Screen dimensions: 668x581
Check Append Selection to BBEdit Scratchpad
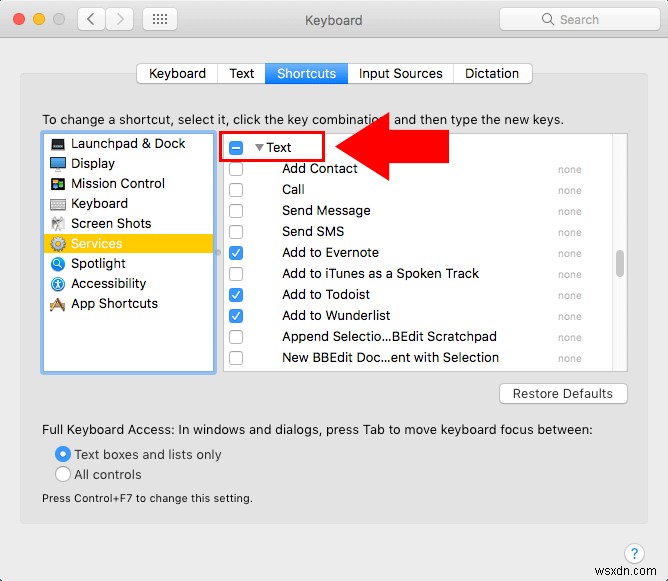pos(236,337)
